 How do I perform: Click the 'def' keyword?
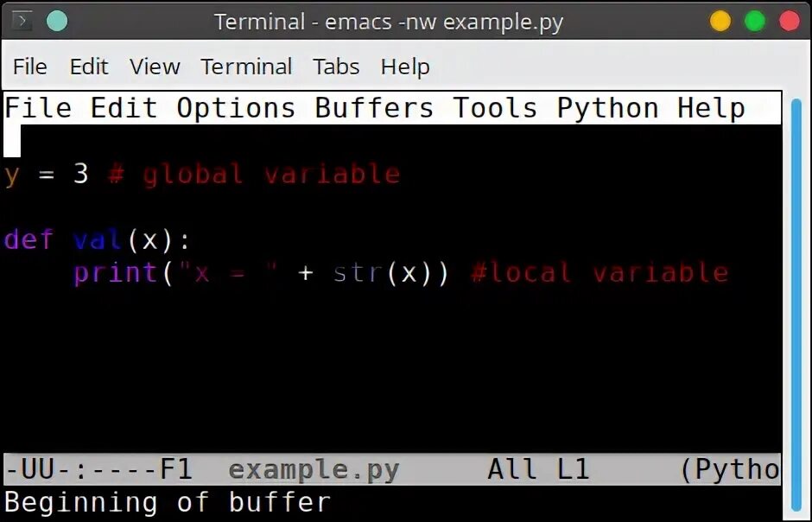click(x=29, y=239)
